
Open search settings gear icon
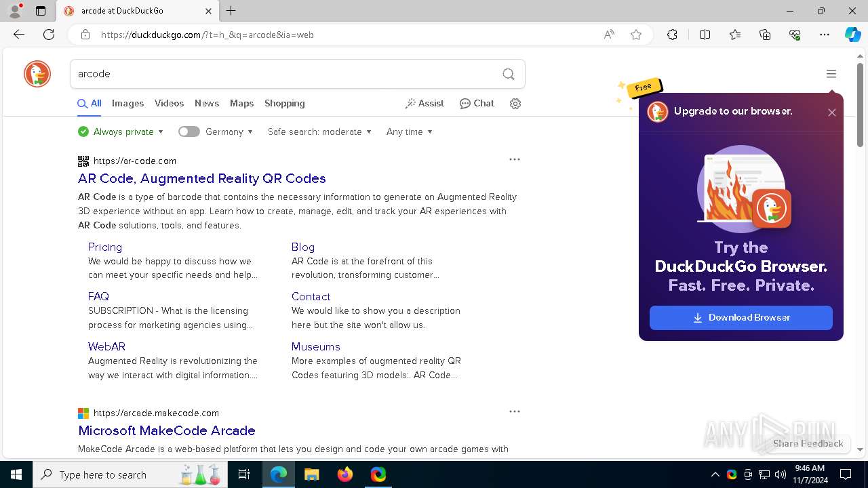515,104
